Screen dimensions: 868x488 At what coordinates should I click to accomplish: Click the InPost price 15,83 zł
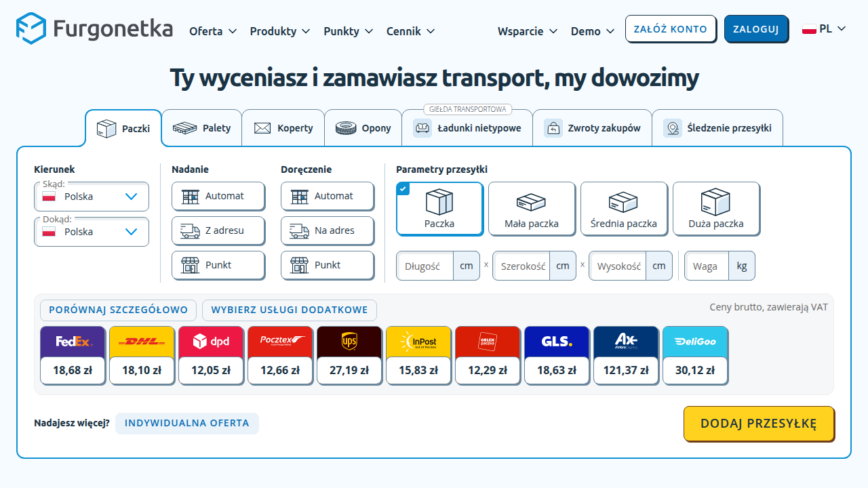tap(419, 370)
